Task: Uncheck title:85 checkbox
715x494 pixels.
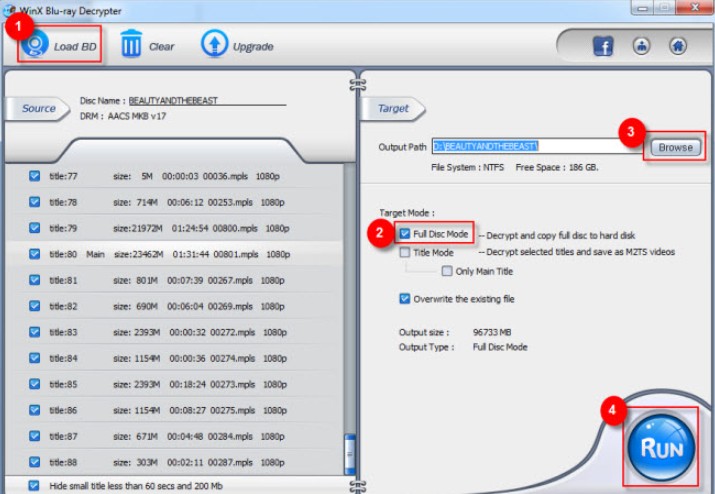Action: [x=34, y=384]
